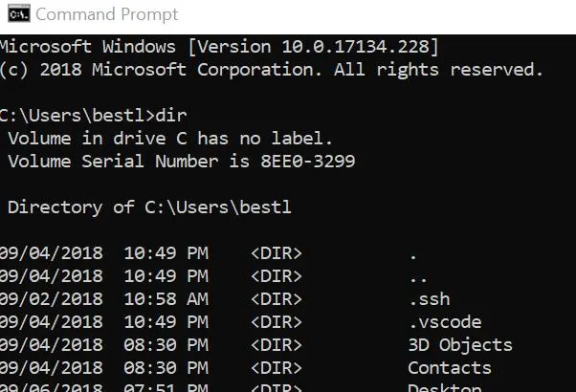The image size is (576, 392).
Task: Click the Contacts directory name
Action: 450,368
